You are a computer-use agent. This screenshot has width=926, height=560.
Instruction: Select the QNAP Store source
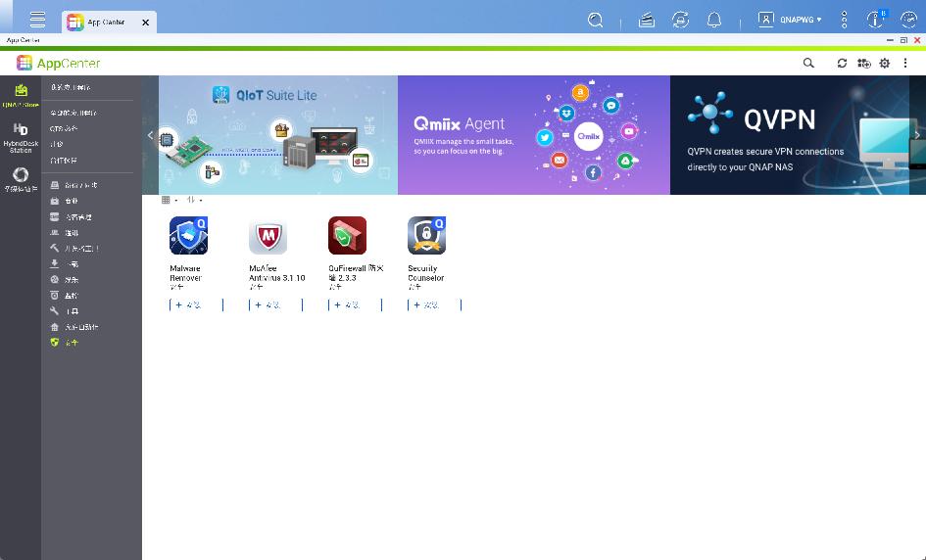coord(21,96)
